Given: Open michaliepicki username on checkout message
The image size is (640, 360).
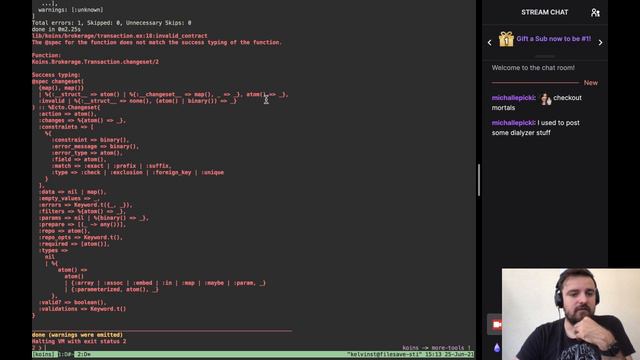Looking at the screenshot, I should [513, 98].
